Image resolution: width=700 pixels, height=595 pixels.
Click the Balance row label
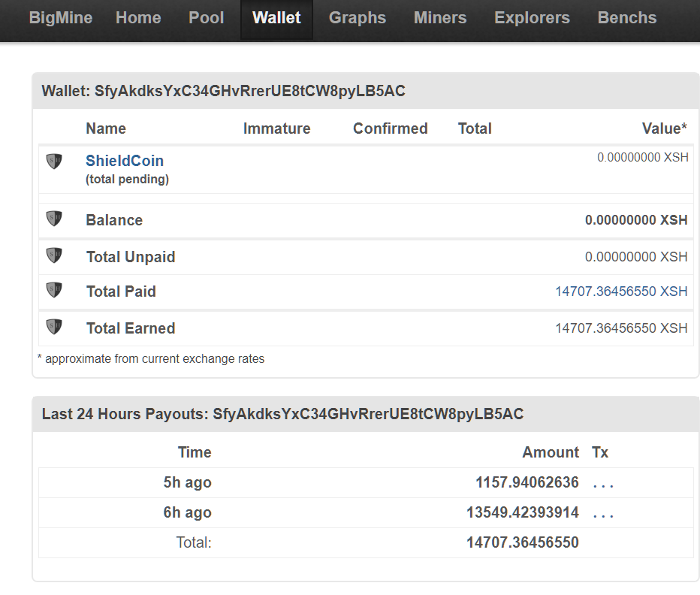click(114, 220)
